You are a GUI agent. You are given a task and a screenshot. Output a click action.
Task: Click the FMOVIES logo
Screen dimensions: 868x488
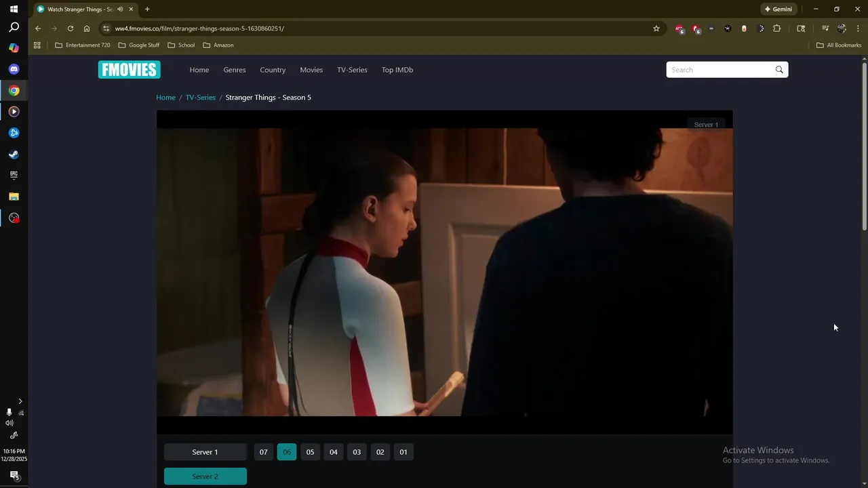129,70
